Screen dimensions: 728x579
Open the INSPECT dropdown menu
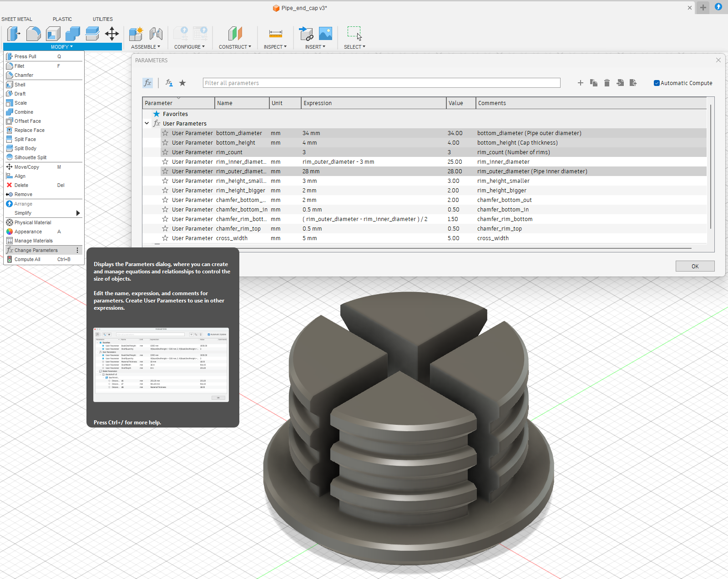pyautogui.click(x=275, y=47)
